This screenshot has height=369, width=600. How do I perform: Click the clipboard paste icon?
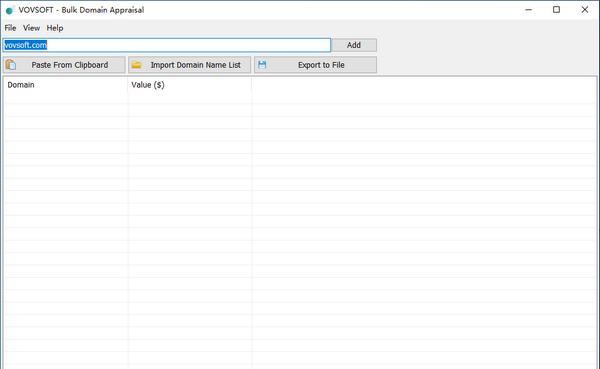point(11,65)
